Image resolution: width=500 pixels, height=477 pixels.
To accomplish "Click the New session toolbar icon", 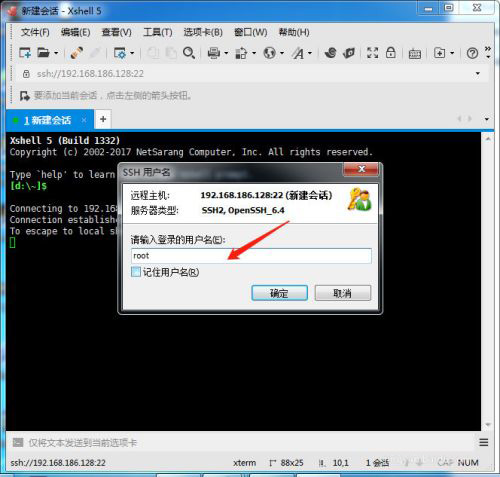I will (25, 53).
